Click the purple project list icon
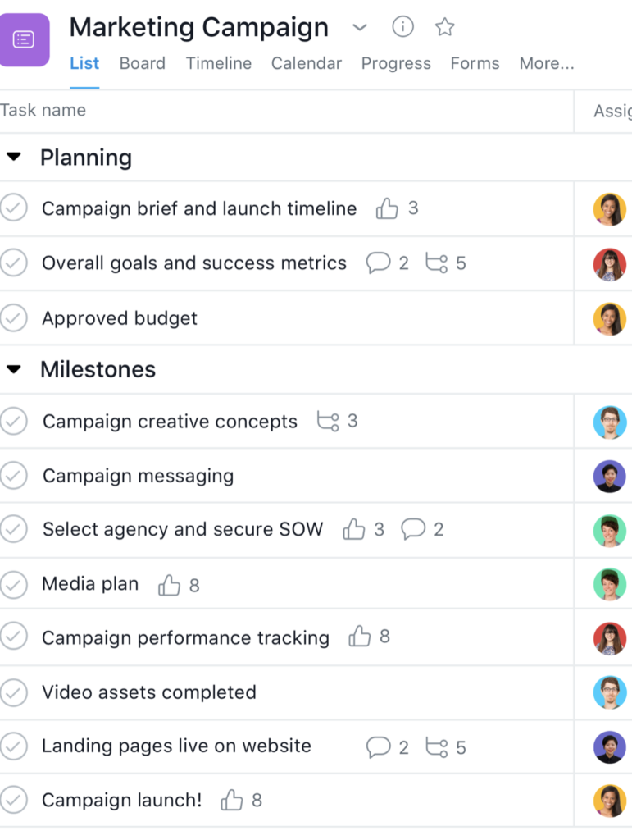 click(24, 39)
